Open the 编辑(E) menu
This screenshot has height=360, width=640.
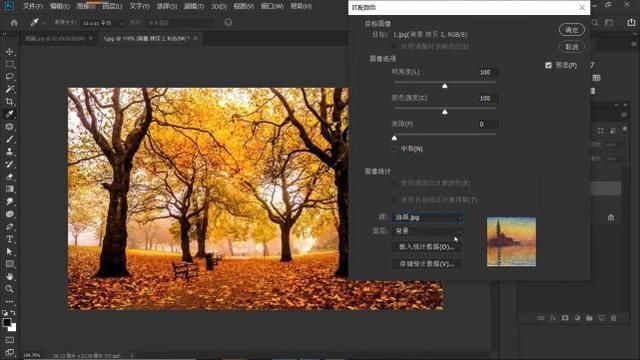60,6
